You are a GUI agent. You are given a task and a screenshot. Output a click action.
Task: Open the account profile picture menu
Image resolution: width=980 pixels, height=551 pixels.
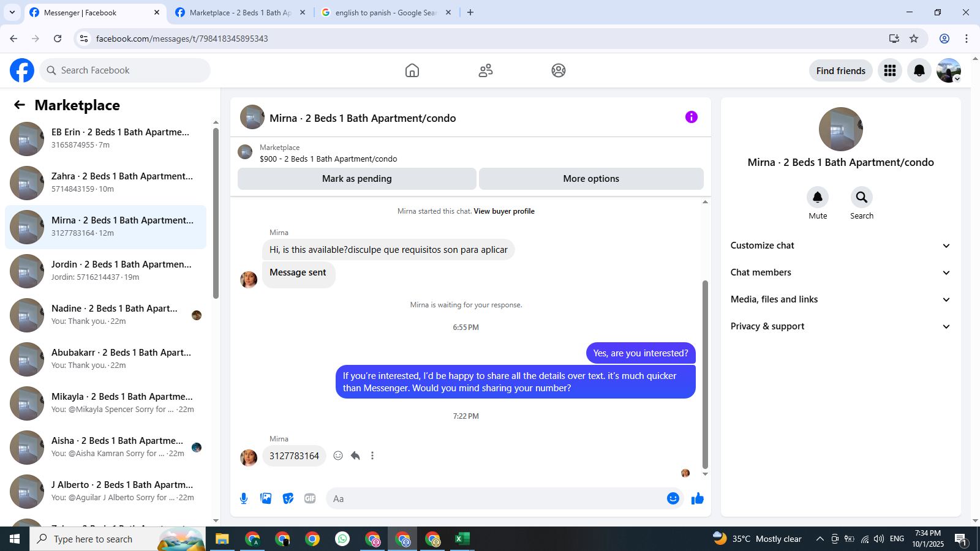click(x=949, y=70)
